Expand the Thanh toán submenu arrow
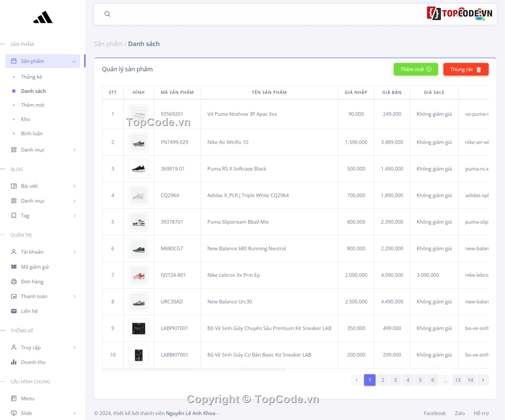 [74, 296]
